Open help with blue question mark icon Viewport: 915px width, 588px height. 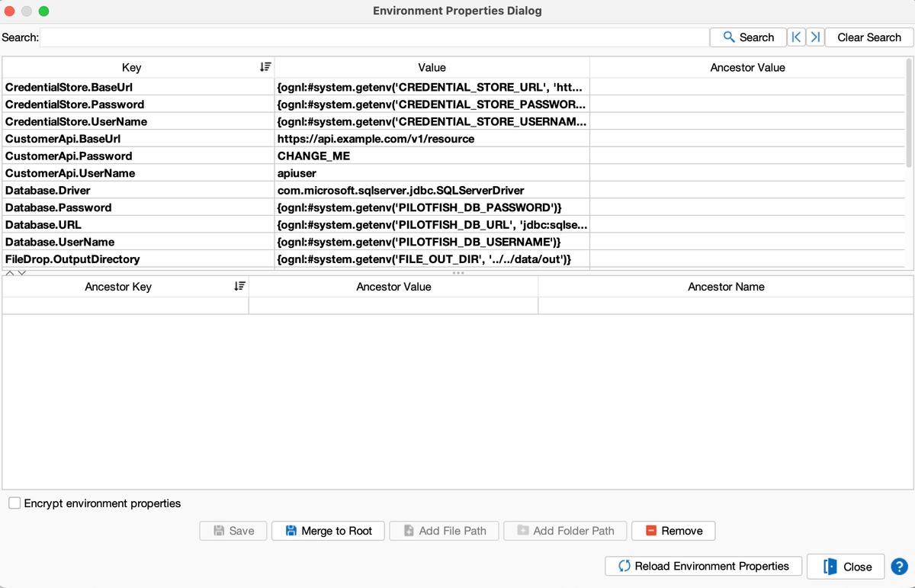tap(898, 567)
